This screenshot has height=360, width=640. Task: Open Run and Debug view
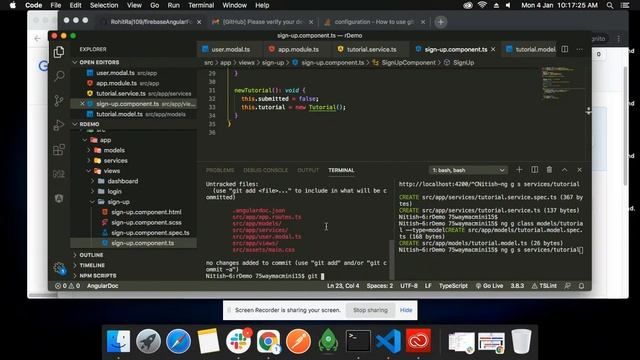(x=59, y=125)
